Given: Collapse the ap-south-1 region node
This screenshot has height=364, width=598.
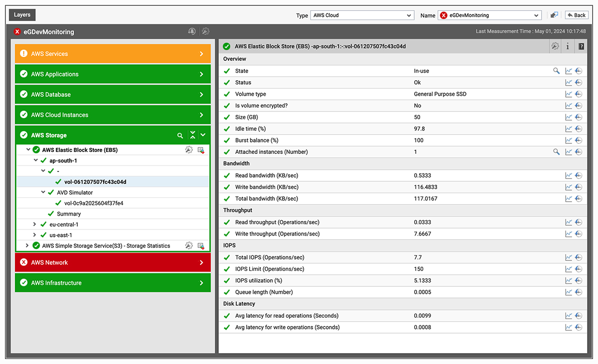Looking at the screenshot, I should [35, 161].
